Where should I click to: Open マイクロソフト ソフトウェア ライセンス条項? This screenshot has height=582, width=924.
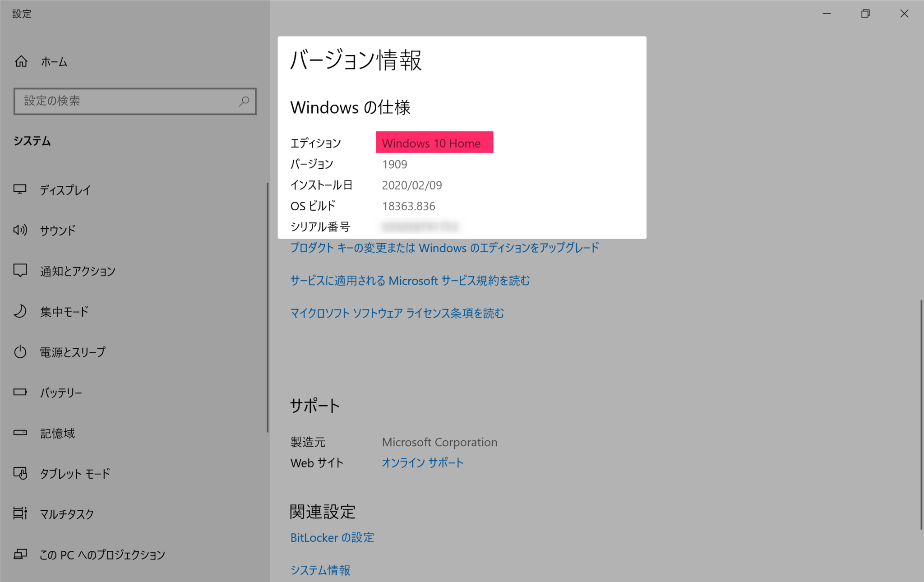397,313
